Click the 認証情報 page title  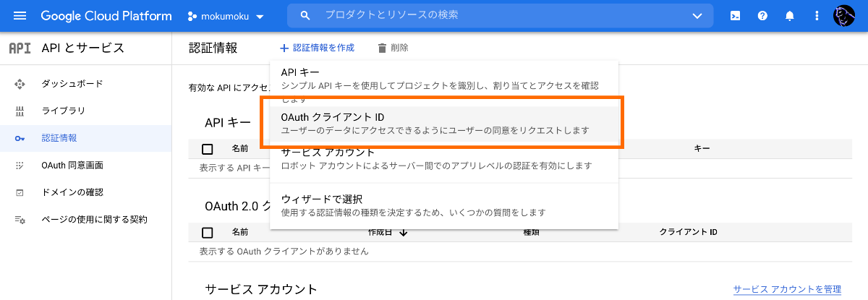coord(213,48)
